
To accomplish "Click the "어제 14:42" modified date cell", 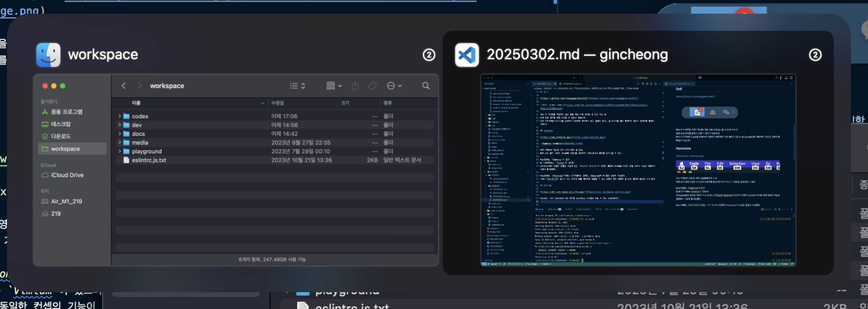I will (x=284, y=134).
